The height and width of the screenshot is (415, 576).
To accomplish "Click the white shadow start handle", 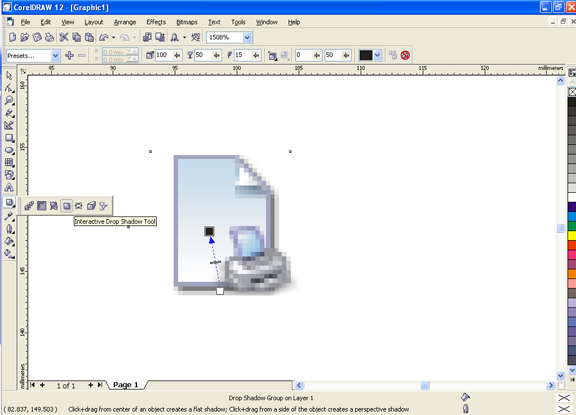I will (220, 291).
